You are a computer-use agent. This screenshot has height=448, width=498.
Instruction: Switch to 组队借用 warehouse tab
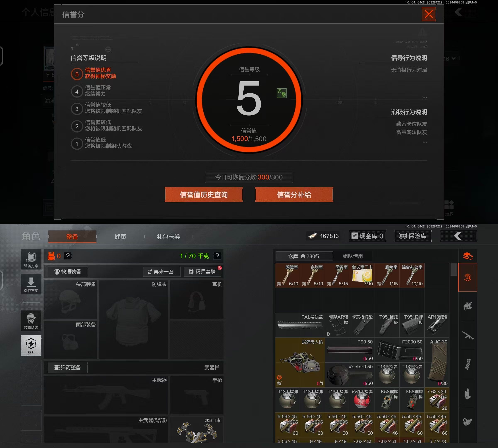[x=353, y=256]
